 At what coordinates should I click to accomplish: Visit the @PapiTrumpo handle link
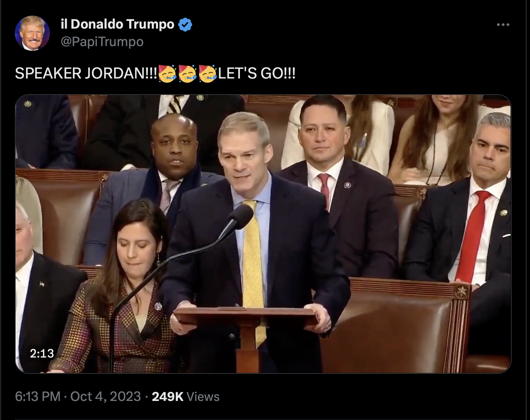coord(102,42)
